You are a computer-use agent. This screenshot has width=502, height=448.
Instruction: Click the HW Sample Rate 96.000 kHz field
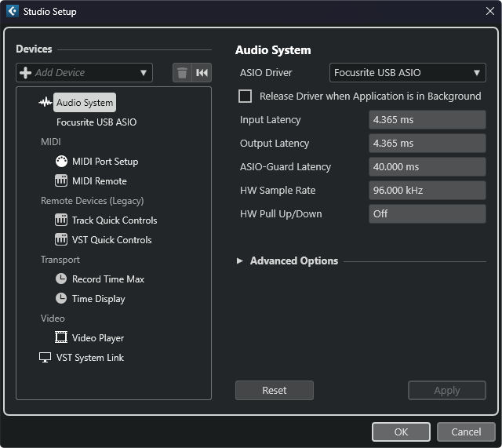(x=427, y=190)
